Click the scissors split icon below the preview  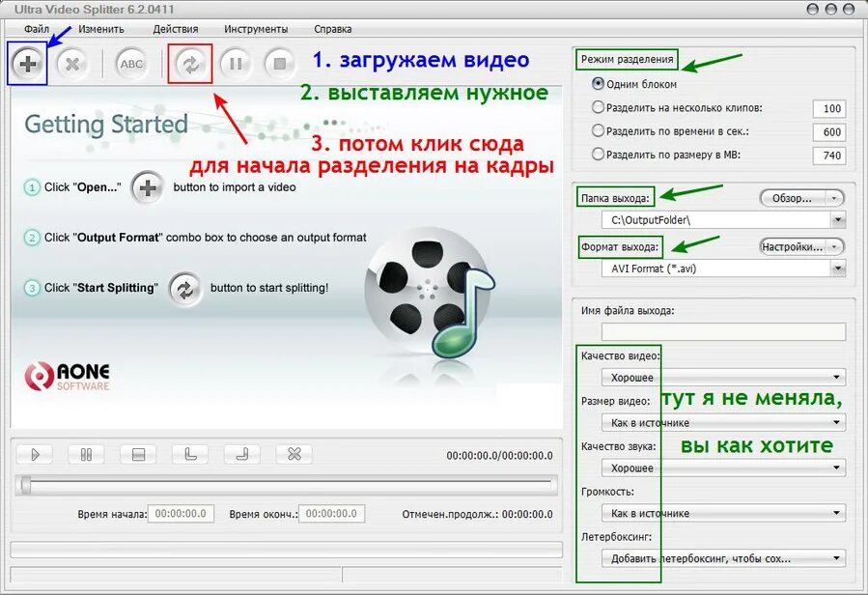[294, 454]
